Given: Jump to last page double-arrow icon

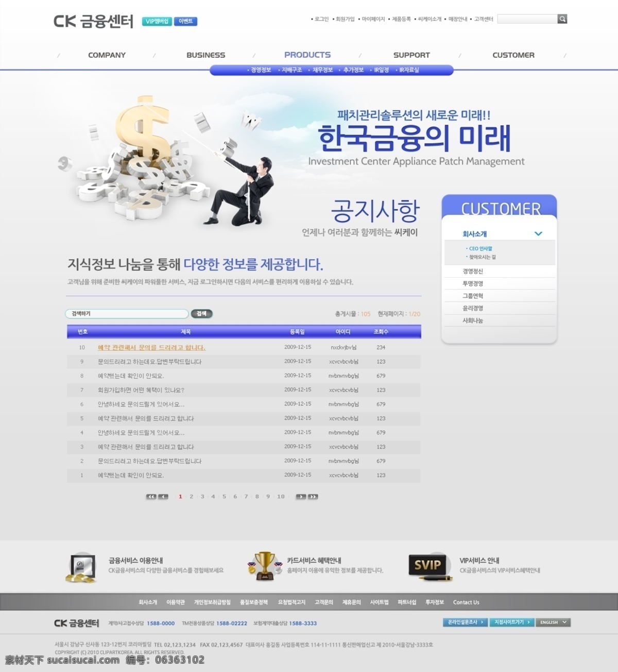Looking at the screenshot, I should [313, 497].
